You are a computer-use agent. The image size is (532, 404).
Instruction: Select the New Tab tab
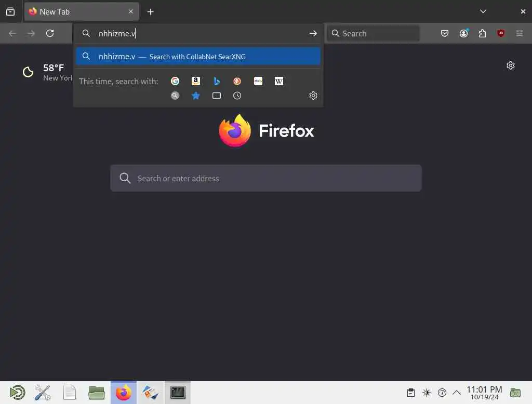(82, 12)
